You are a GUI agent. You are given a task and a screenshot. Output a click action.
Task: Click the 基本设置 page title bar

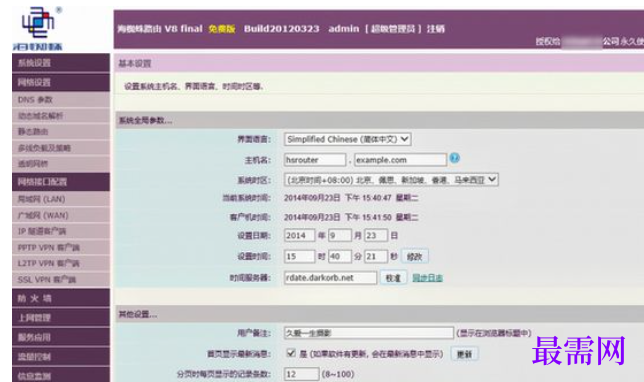coord(379,64)
